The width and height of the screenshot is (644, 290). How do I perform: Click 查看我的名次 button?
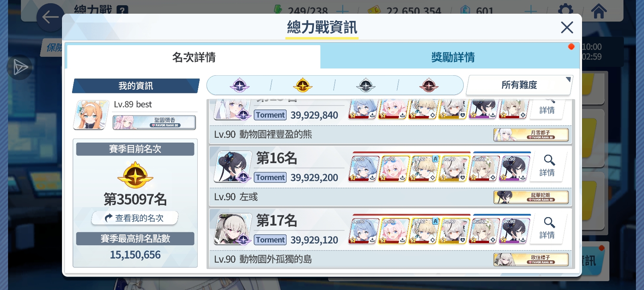tap(135, 218)
